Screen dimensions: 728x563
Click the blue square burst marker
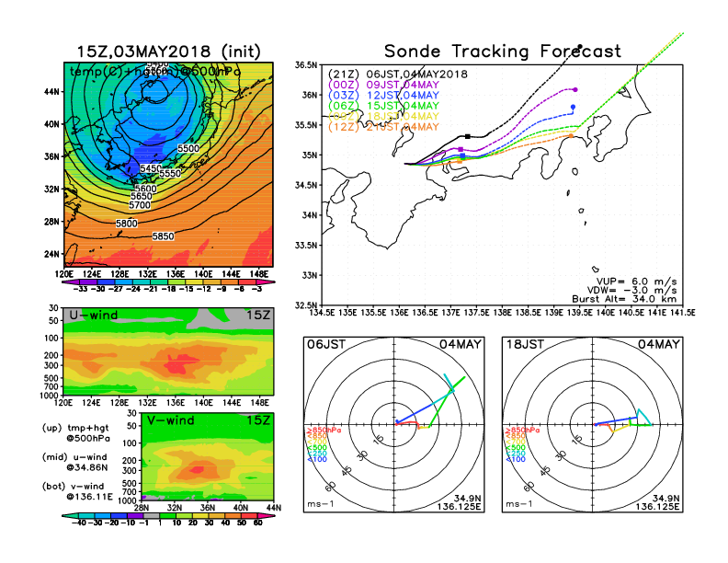click(x=462, y=155)
